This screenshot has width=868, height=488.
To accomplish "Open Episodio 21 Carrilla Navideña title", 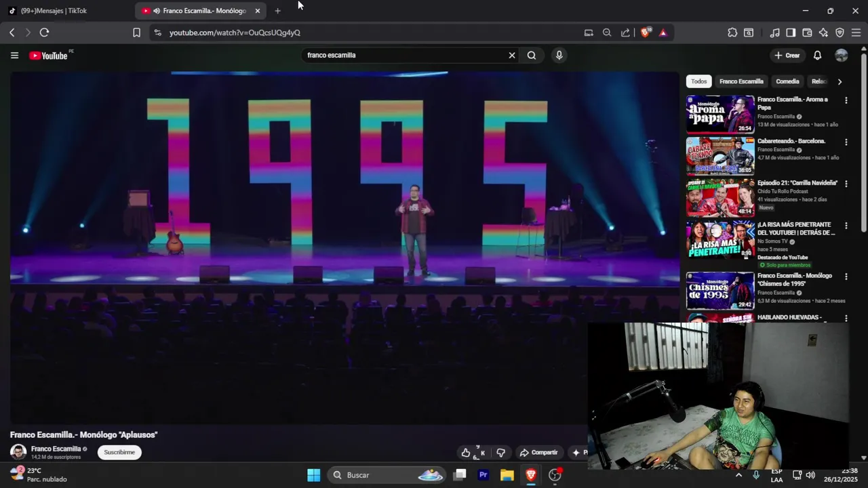I will click(x=797, y=183).
